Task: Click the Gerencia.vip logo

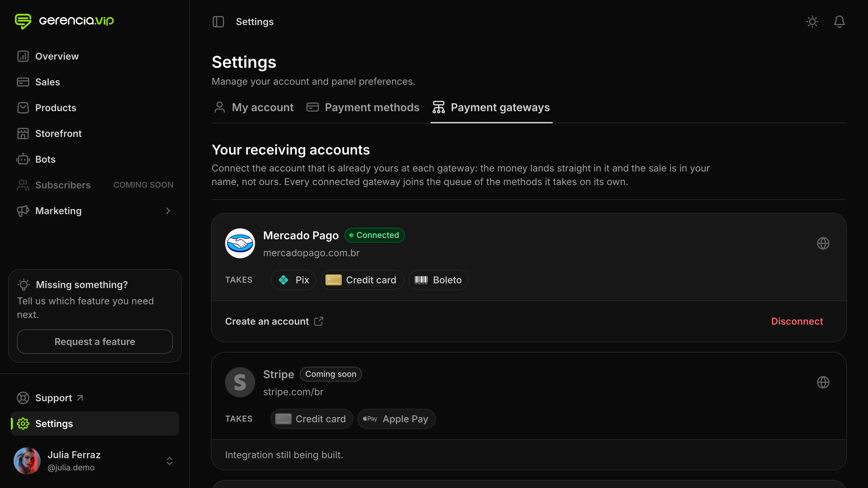Action: pyautogui.click(x=64, y=21)
